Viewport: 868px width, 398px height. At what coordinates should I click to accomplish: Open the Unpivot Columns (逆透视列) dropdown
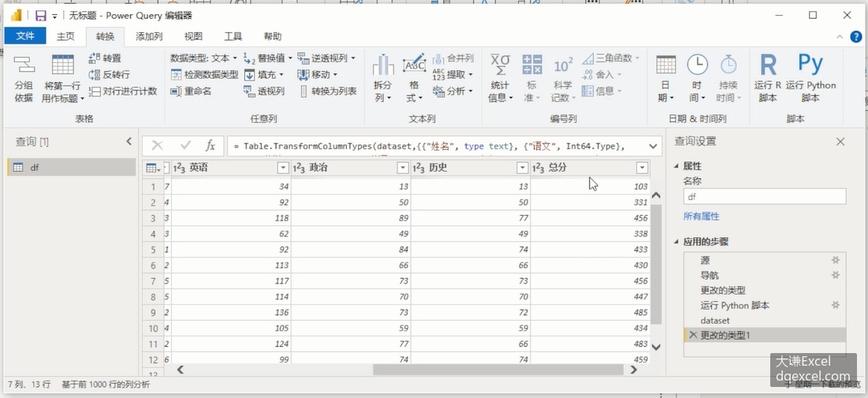pyautogui.click(x=326, y=58)
